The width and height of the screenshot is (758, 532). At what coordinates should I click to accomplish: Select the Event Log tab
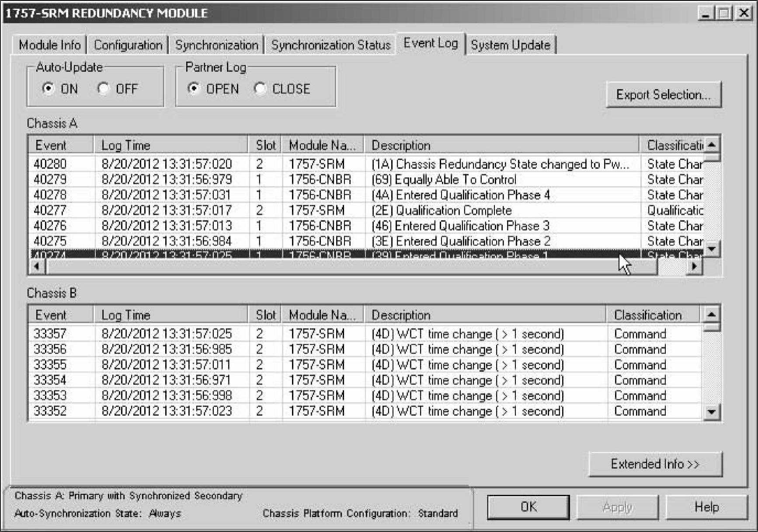tap(431, 43)
